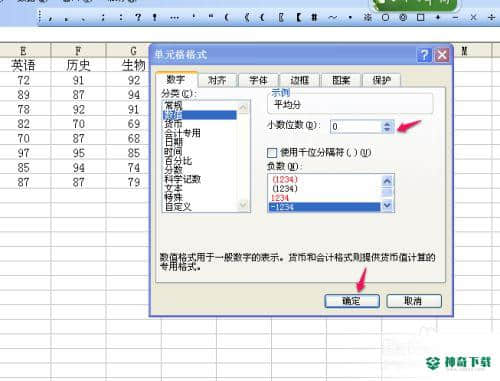The width and height of the screenshot is (500, 381).
Task: Insert the division ÷ symbol from toolbar
Action: [491, 17]
